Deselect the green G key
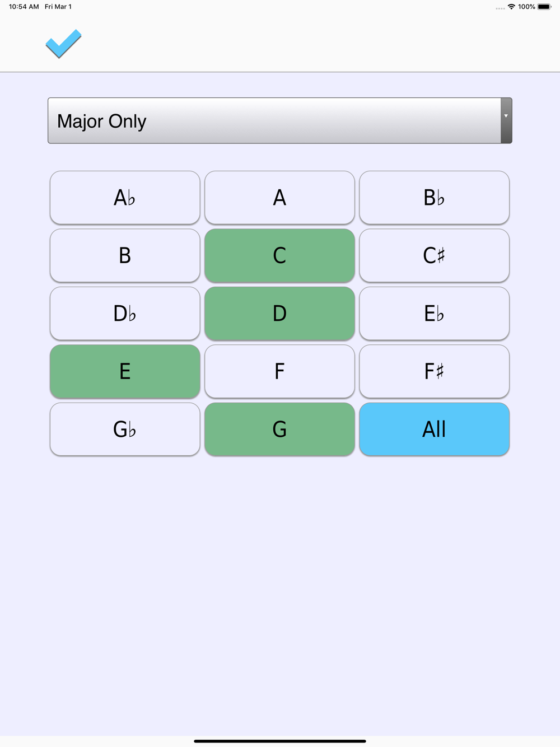Viewport: 560px width, 747px height. click(x=279, y=429)
